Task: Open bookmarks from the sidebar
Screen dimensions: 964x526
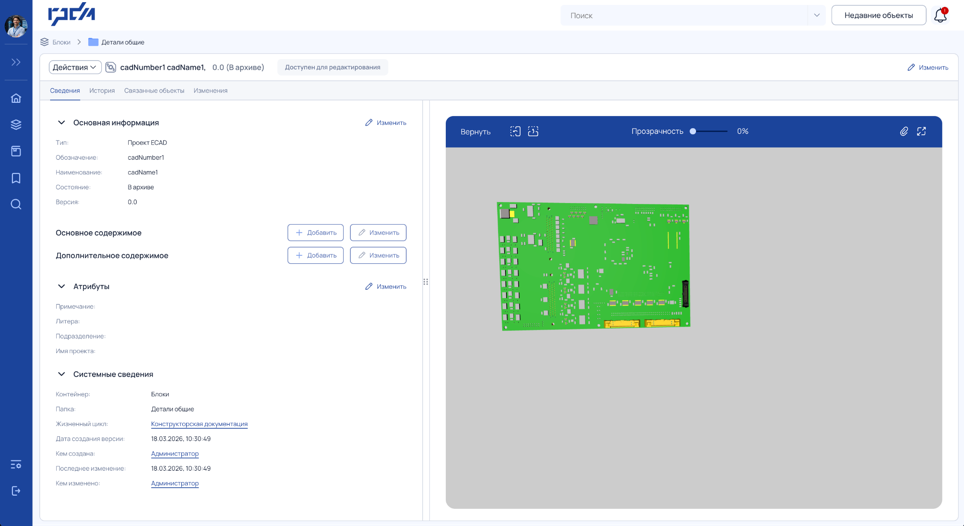Action: click(16, 178)
